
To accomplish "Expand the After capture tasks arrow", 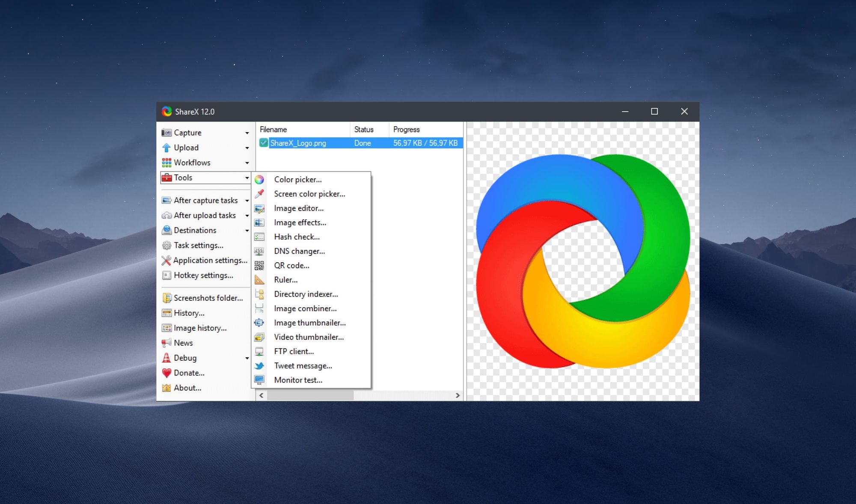I will click(x=247, y=201).
